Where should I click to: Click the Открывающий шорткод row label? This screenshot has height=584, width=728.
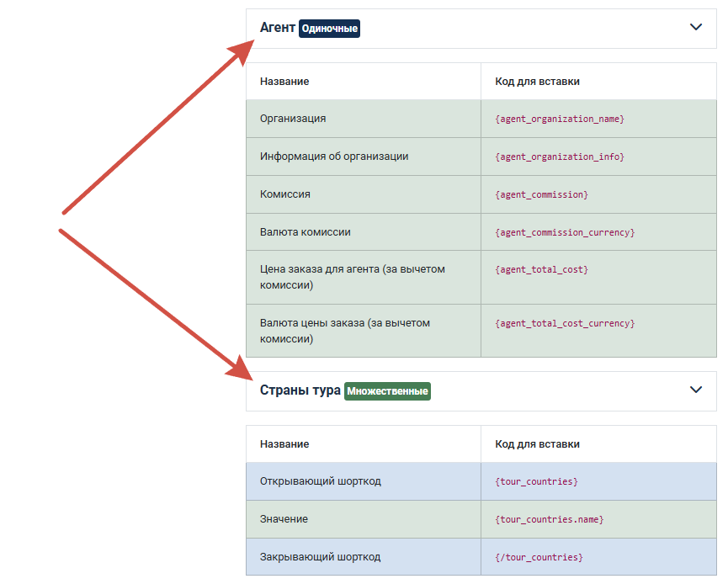(321, 481)
